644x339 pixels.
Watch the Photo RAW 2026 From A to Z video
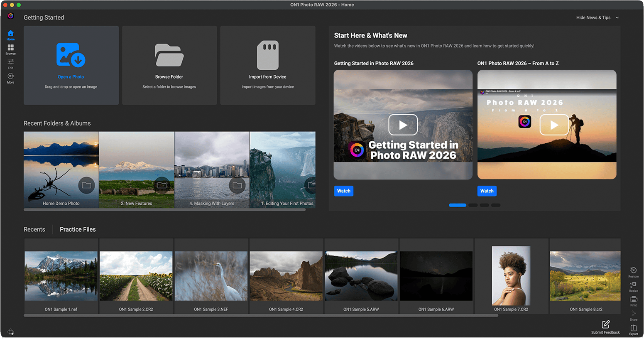coord(487,191)
